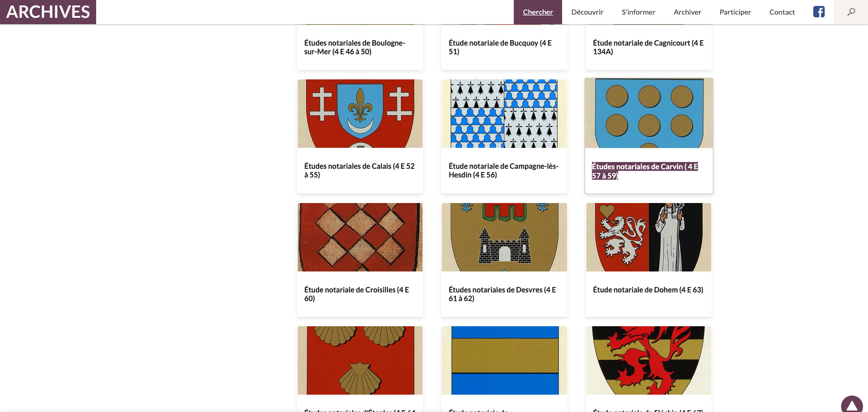Open Études notariales de Boulogne-sur-Mer link
This screenshot has height=412, width=868.
[x=355, y=47]
